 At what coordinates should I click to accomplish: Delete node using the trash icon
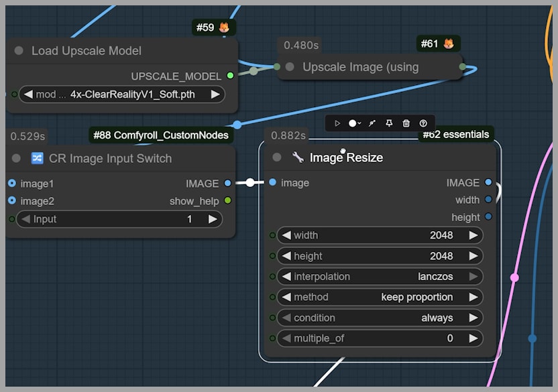coord(406,123)
